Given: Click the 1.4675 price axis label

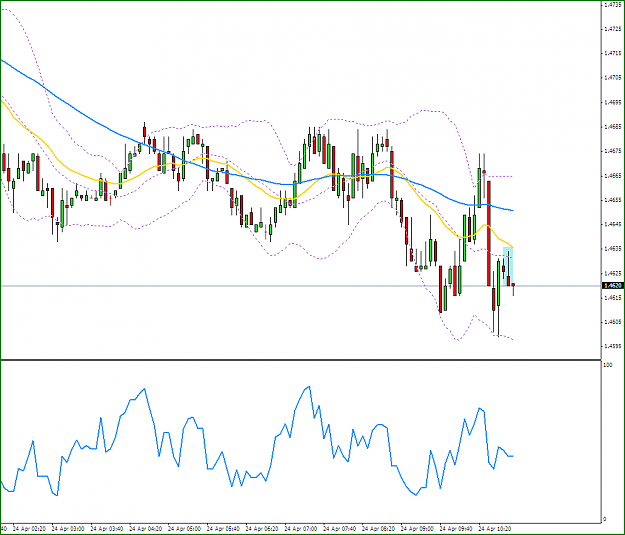Looking at the screenshot, I should [612, 151].
